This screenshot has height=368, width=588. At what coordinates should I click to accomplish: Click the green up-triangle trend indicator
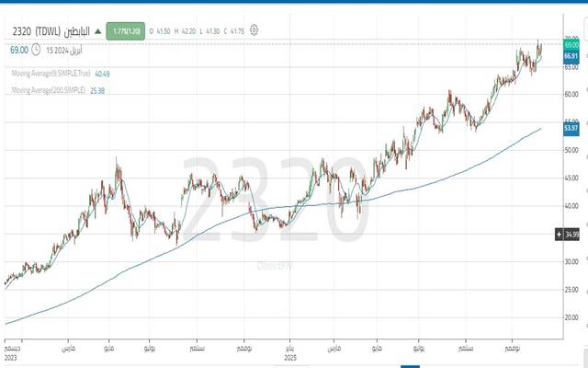pyautogui.click(x=97, y=30)
